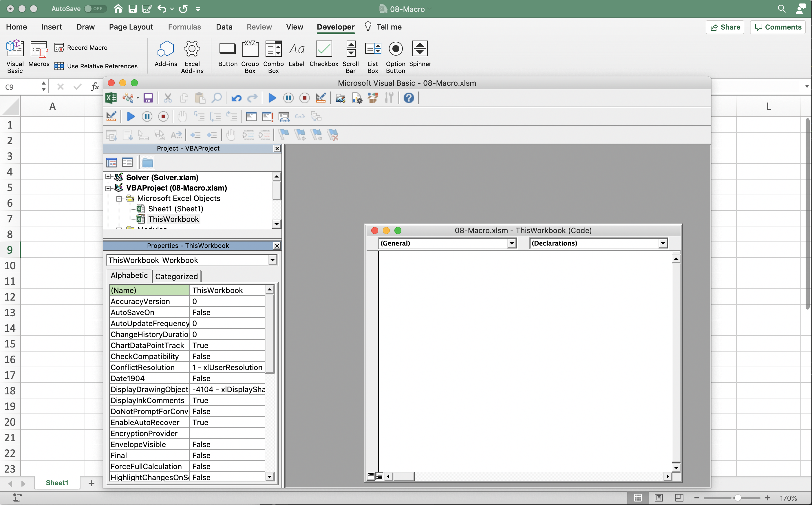Switch to the Categorized properties tab
812x505 pixels.
[x=176, y=277]
